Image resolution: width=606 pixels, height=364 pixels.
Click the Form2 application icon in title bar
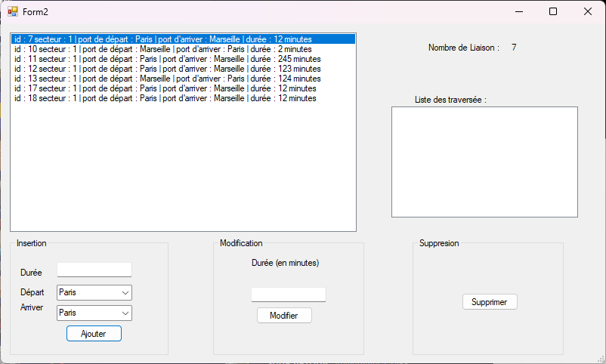pos(12,11)
